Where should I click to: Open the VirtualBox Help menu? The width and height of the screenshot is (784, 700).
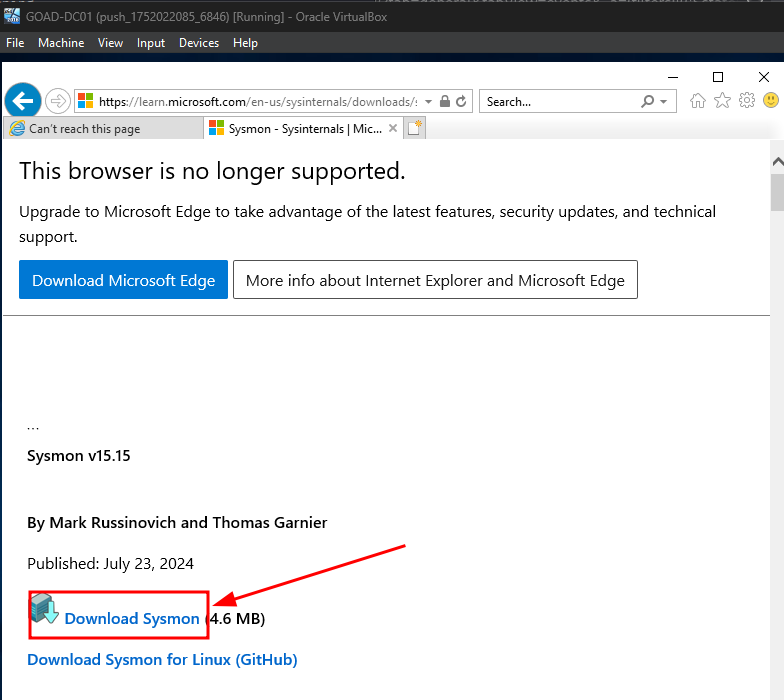(246, 43)
